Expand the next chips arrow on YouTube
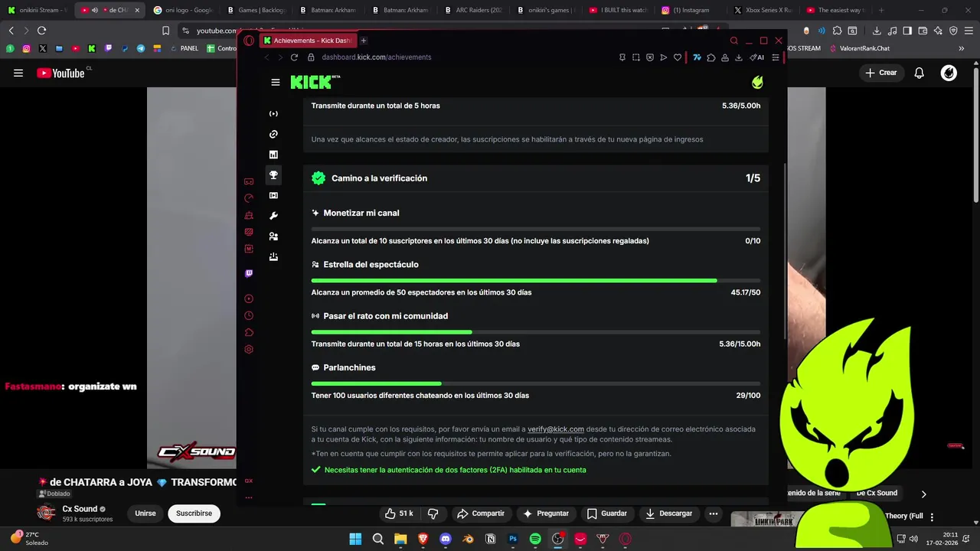The height and width of the screenshot is (551, 980). (x=923, y=494)
